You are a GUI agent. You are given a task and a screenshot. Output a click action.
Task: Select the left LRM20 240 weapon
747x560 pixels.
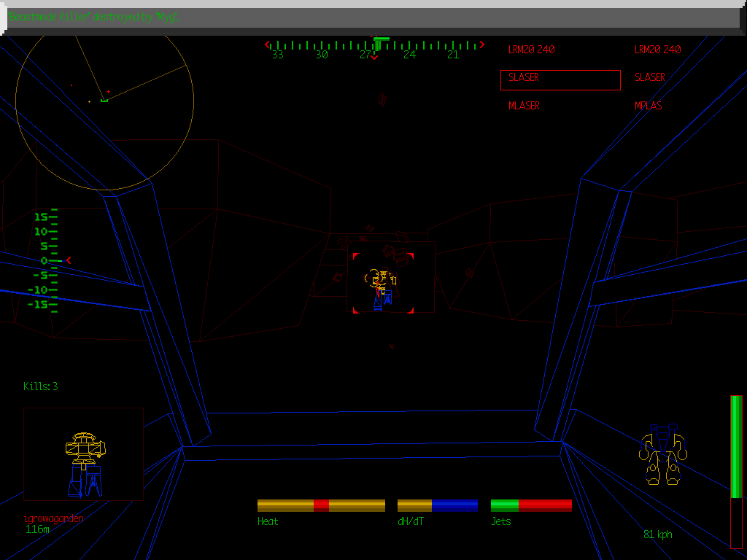click(x=531, y=50)
